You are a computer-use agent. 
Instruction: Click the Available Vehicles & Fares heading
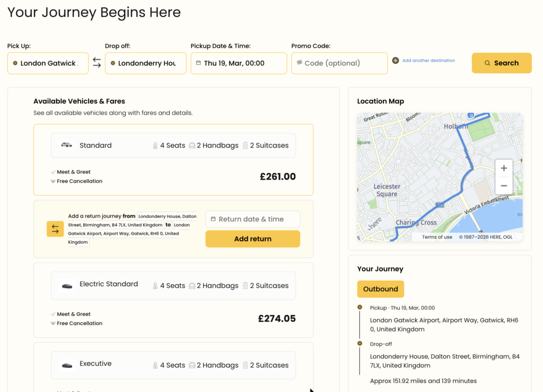click(x=79, y=101)
